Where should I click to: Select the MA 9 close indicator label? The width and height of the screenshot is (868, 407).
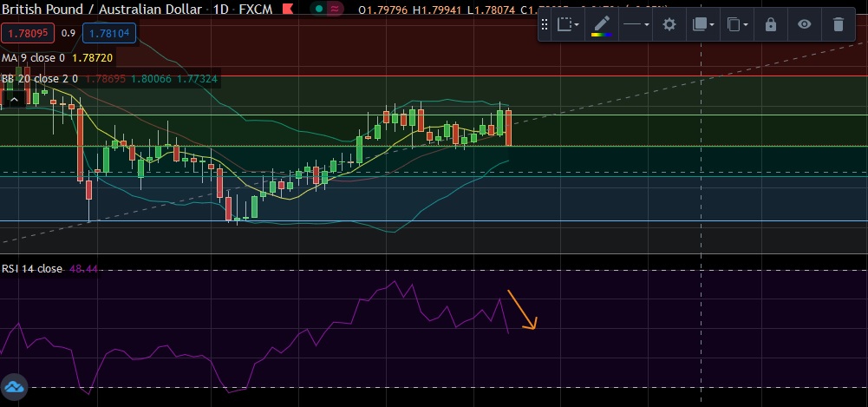(x=33, y=57)
